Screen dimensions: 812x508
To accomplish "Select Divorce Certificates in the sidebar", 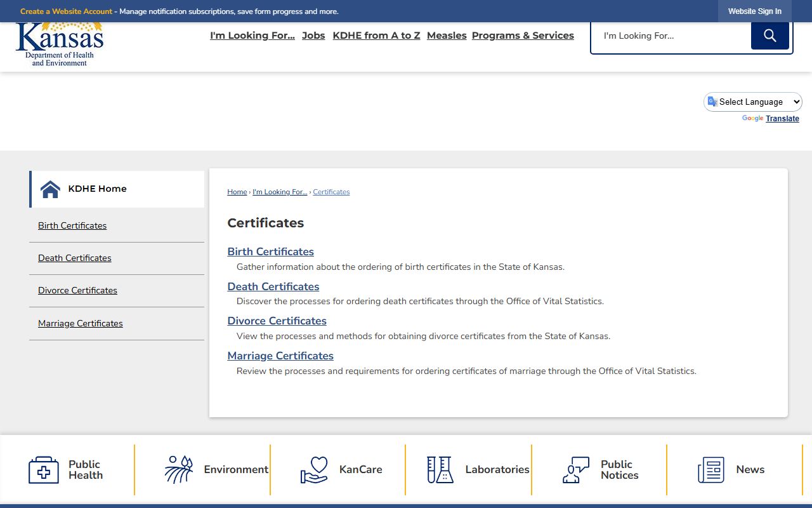I will [77, 290].
